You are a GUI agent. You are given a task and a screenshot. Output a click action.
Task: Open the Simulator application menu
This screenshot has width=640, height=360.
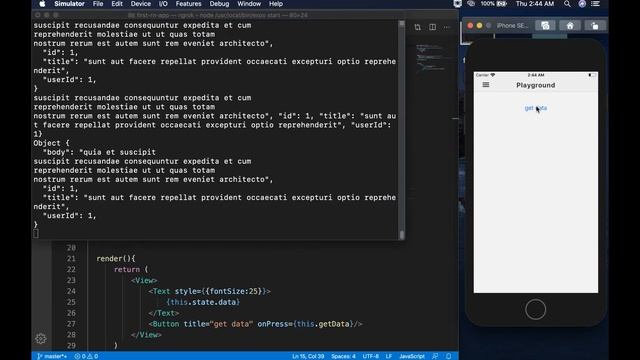click(x=69, y=4)
